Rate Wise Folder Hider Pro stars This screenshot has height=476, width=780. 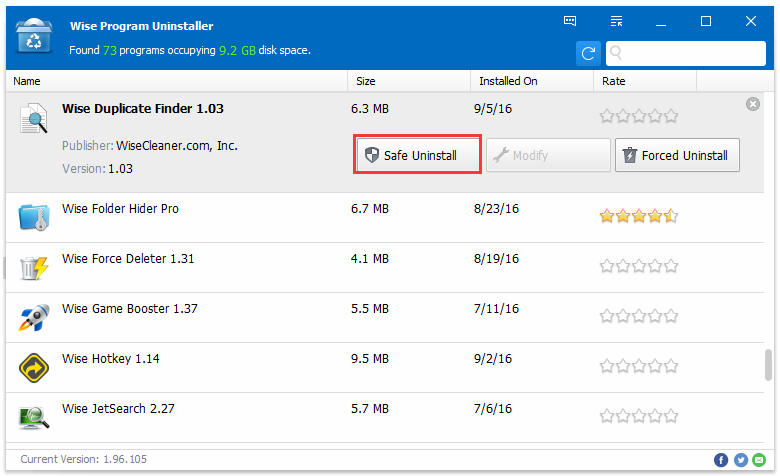click(639, 216)
